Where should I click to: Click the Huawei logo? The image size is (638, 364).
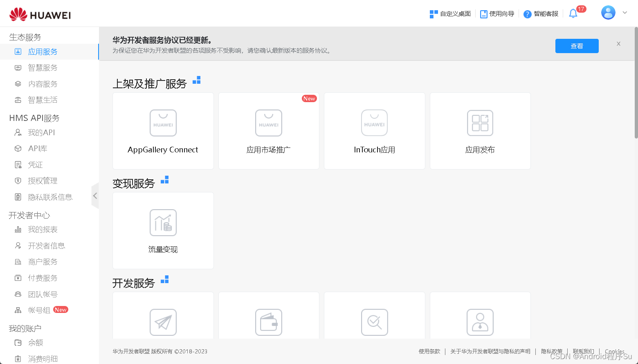[40, 14]
